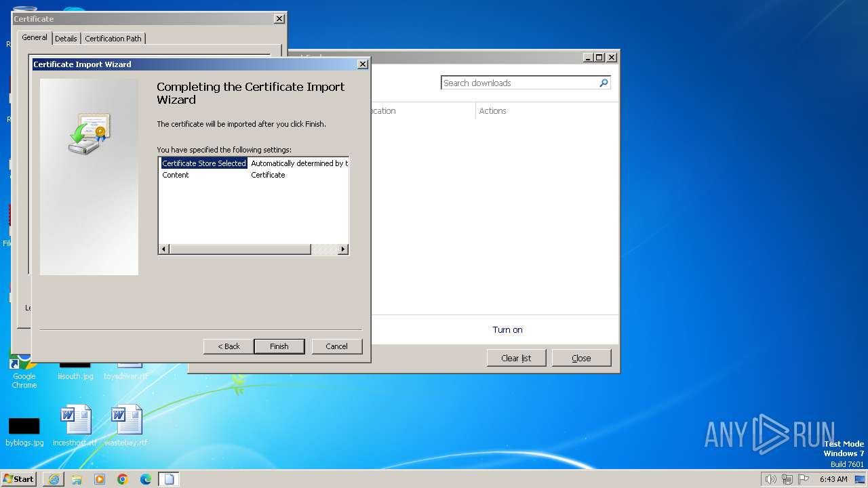Launch Chrome from the taskbar
Viewport: 868px width, 488px height.
(123, 479)
